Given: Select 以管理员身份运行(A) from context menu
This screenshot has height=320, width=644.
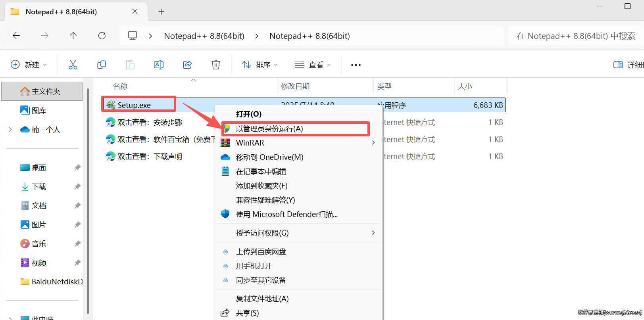Looking at the screenshot, I should (299, 128).
